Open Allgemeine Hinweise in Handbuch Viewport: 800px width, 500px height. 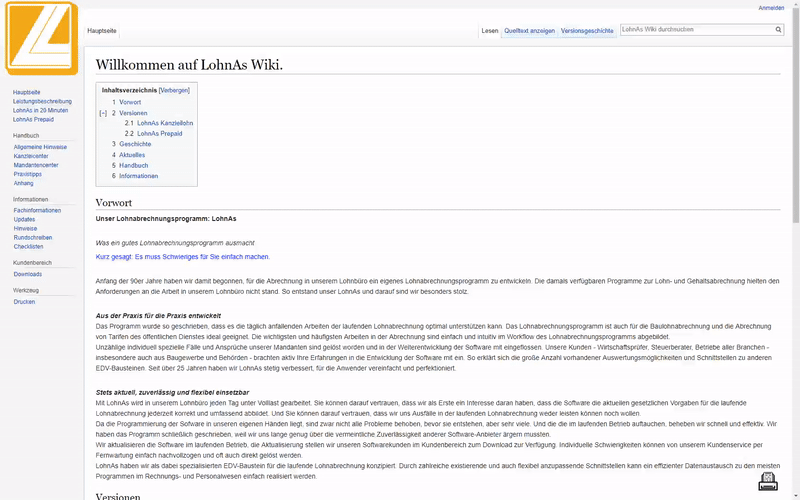[40, 147]
